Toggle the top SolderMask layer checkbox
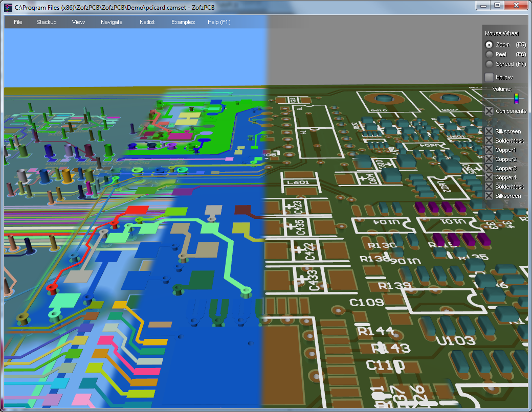The image size is (532, 412). tap(489, 141)
